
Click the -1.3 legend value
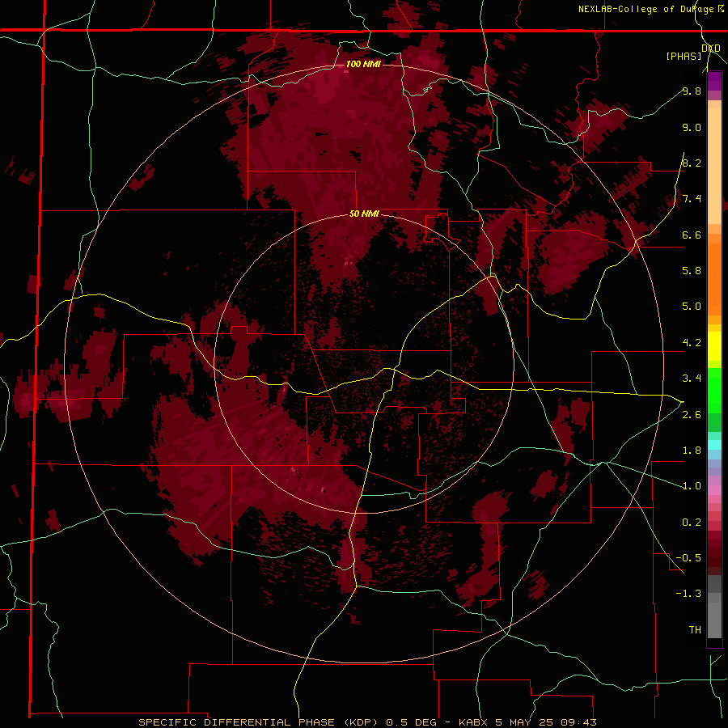click(688, 594)
